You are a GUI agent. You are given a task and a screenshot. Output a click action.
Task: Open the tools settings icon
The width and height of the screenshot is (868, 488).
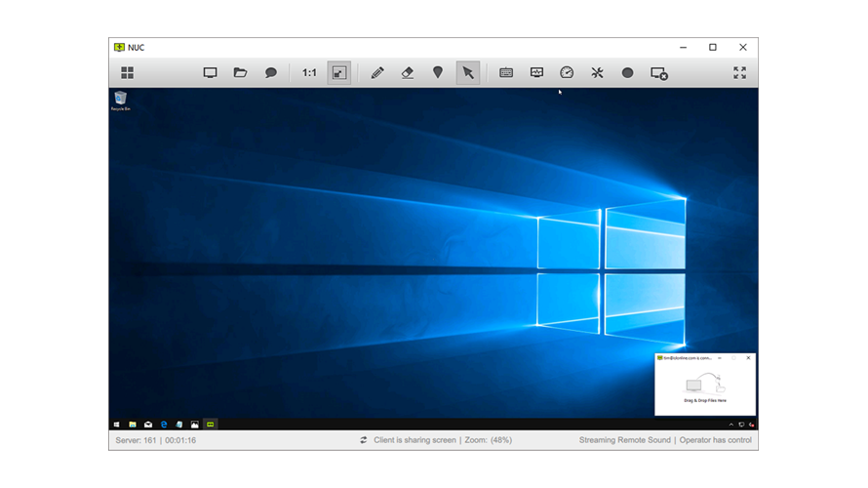coord(597,73)
